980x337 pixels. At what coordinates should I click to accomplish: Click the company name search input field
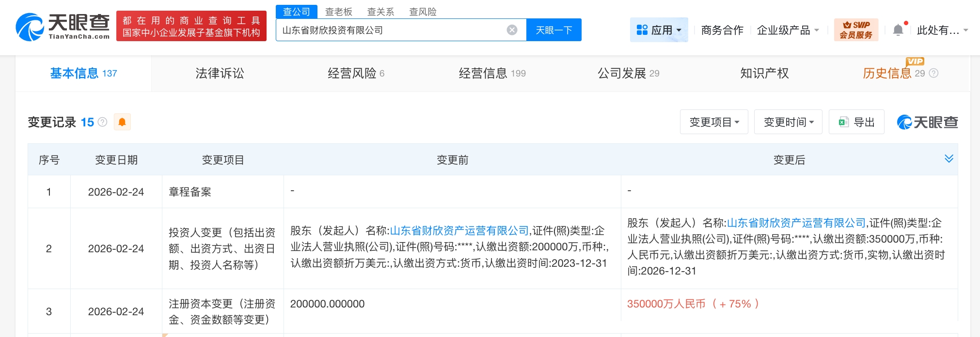point(390,30)
